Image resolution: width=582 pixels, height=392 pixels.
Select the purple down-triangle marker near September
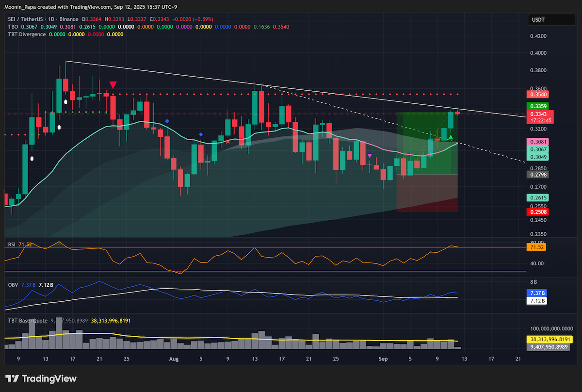370,156
